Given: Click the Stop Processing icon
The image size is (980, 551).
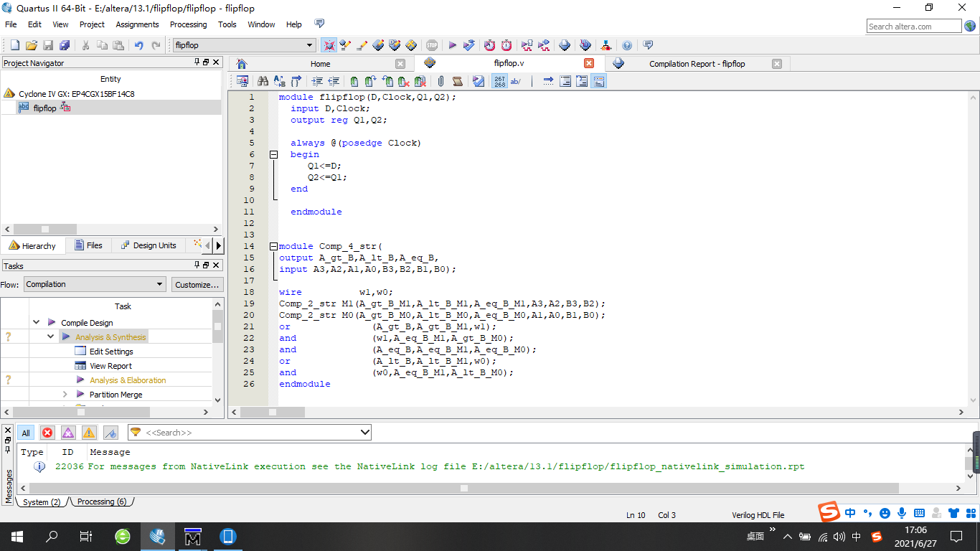Looking at the screenshot, I should 431,45.
